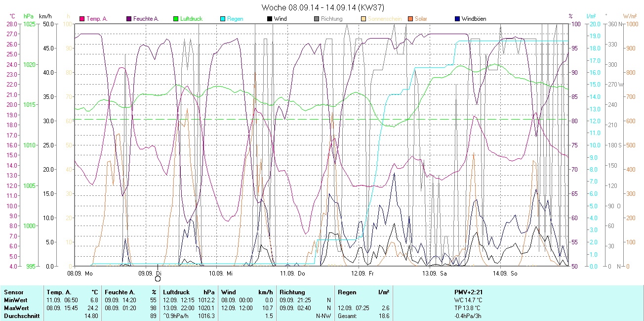644x321 pixels.
Task: Select the '11.09. Do' date on the x-axis
Action: point(293,273)
